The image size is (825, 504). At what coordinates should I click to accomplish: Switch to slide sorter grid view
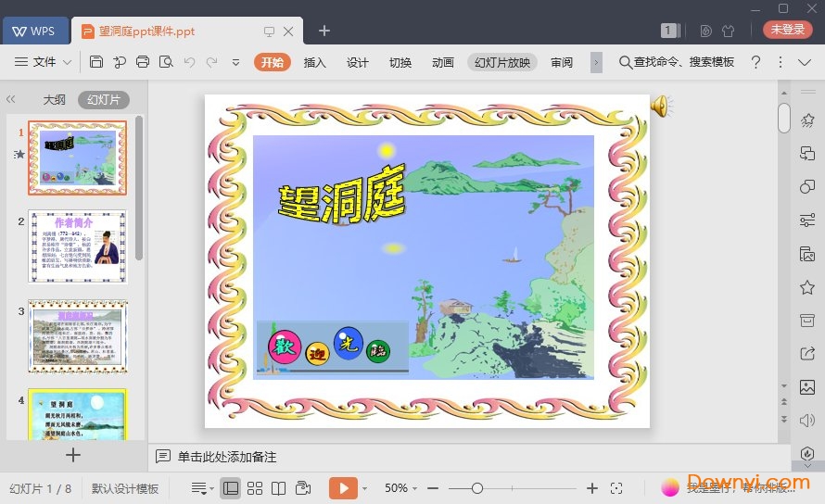(255, 488)
